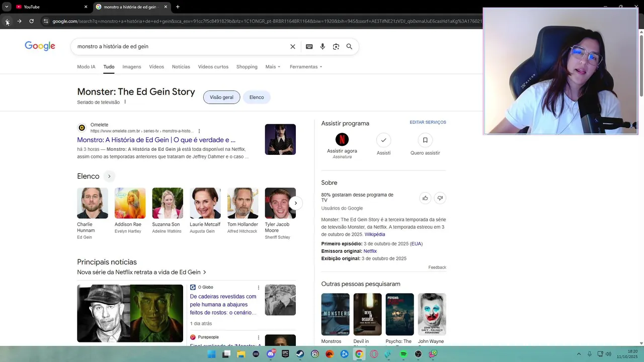This screenshot has width=644, height=362.
Task: Click the page vertical scrollbar
Action: tap(641, 65)
